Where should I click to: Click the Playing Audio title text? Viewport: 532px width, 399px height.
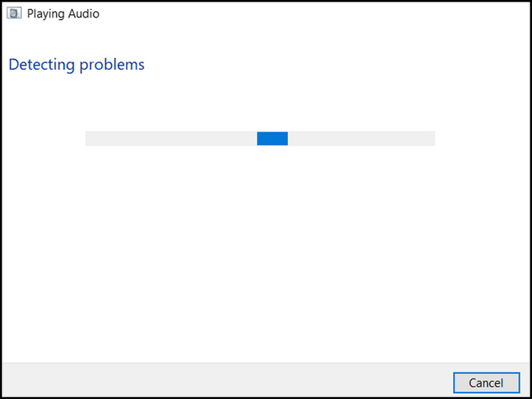[63, 14]
